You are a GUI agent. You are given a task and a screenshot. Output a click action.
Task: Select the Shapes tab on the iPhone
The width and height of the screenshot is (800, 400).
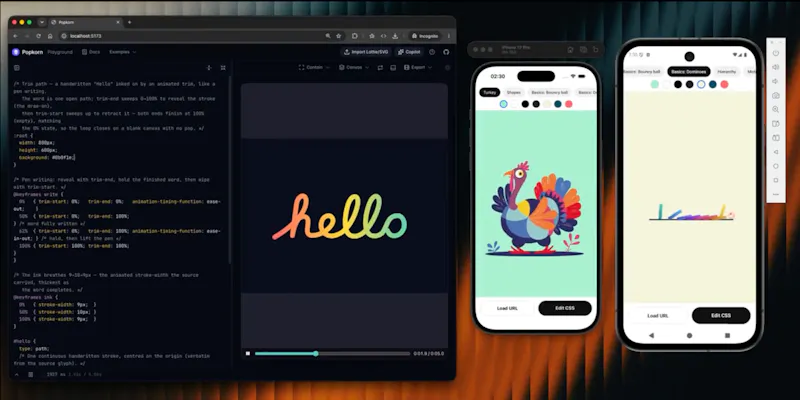[x=513, y=92]
